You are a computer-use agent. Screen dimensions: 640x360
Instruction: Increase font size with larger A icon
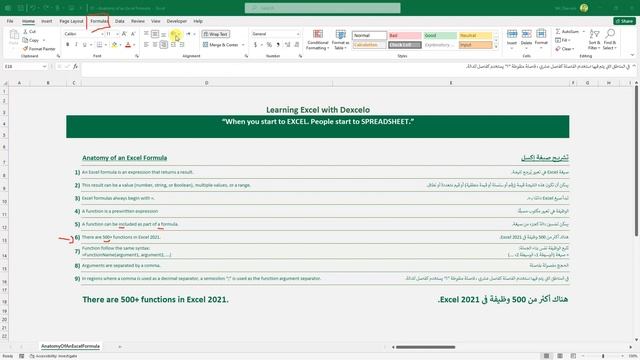pos(124,34)
